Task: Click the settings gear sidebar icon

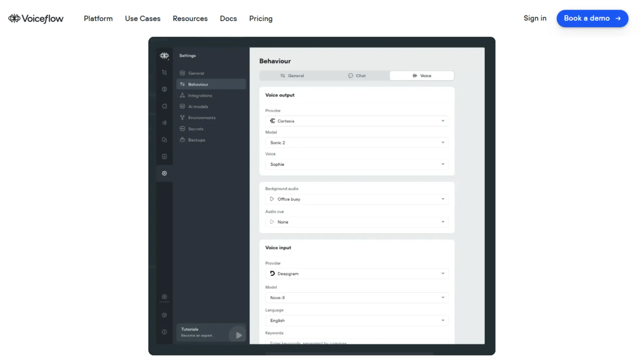Action: 164,173
